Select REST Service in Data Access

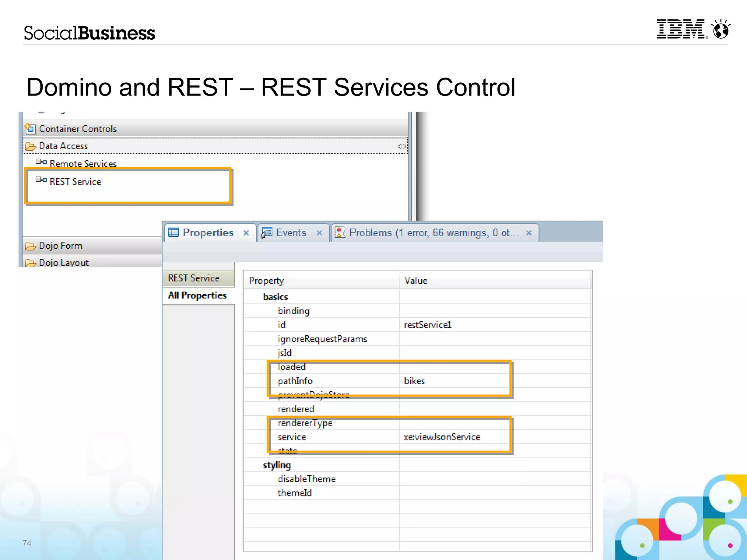pyautogui.click(x=75, y=182)
